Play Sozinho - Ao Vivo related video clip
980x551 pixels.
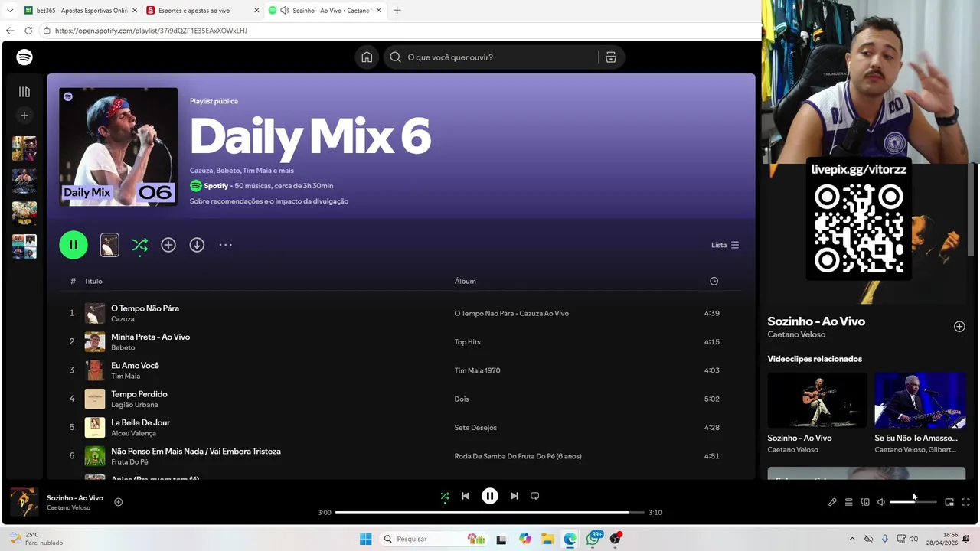(817, 400)
